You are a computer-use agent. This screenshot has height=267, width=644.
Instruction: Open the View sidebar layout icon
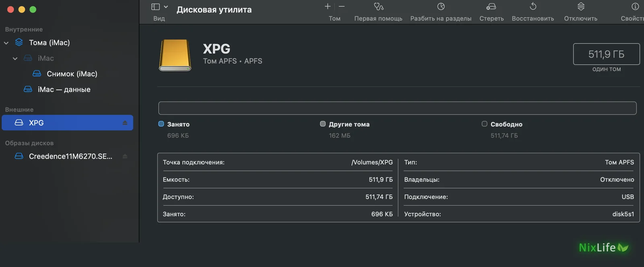[x=155, y=7]
